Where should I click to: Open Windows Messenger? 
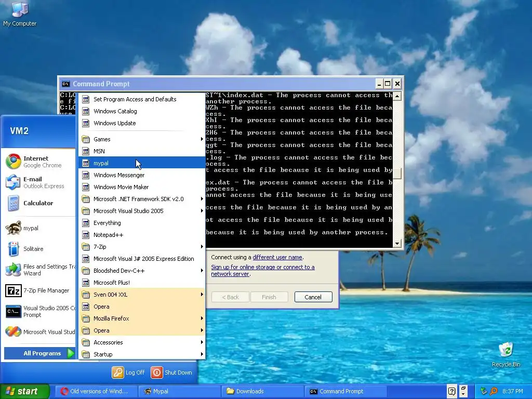142,175
